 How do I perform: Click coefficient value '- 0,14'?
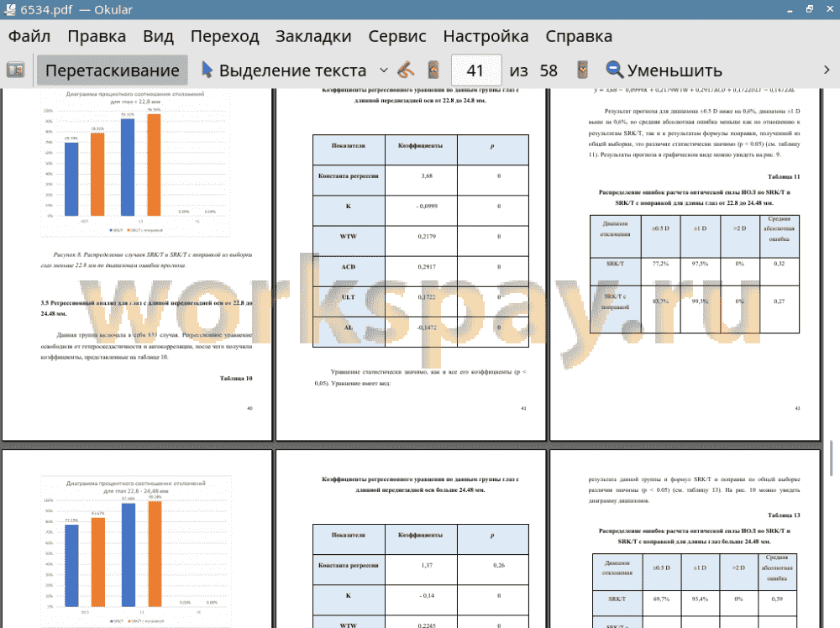[427, 595]
